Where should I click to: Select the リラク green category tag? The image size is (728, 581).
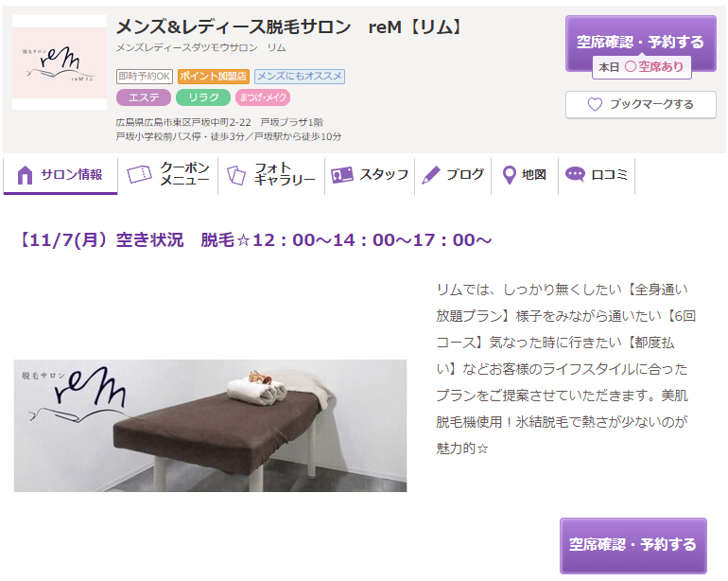[203, 97]
